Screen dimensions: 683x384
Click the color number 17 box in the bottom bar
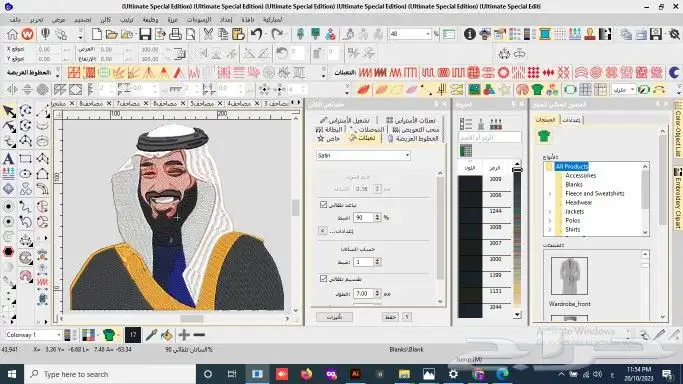(133, 335)
